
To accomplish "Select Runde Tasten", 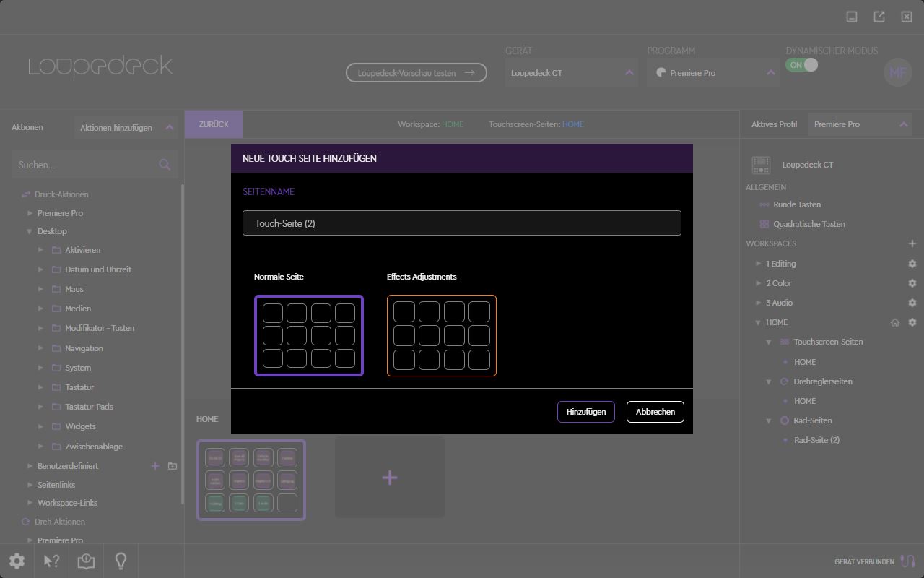I will click(x=797, y=204).
